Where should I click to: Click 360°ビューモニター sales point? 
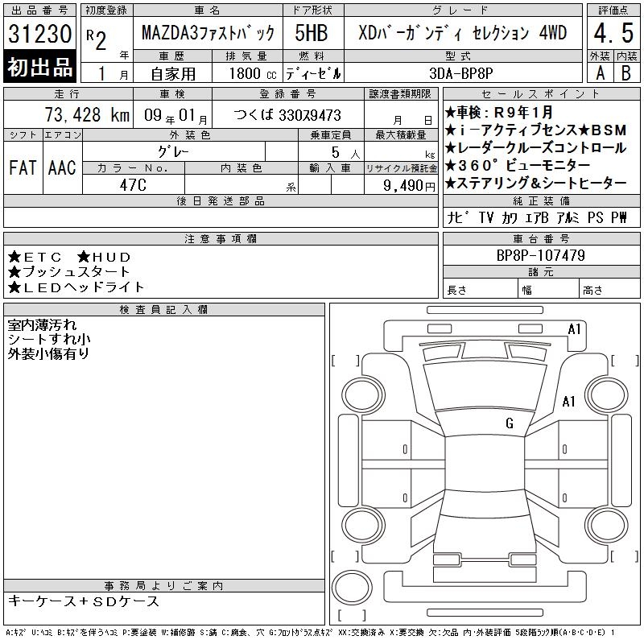point(518,166)
